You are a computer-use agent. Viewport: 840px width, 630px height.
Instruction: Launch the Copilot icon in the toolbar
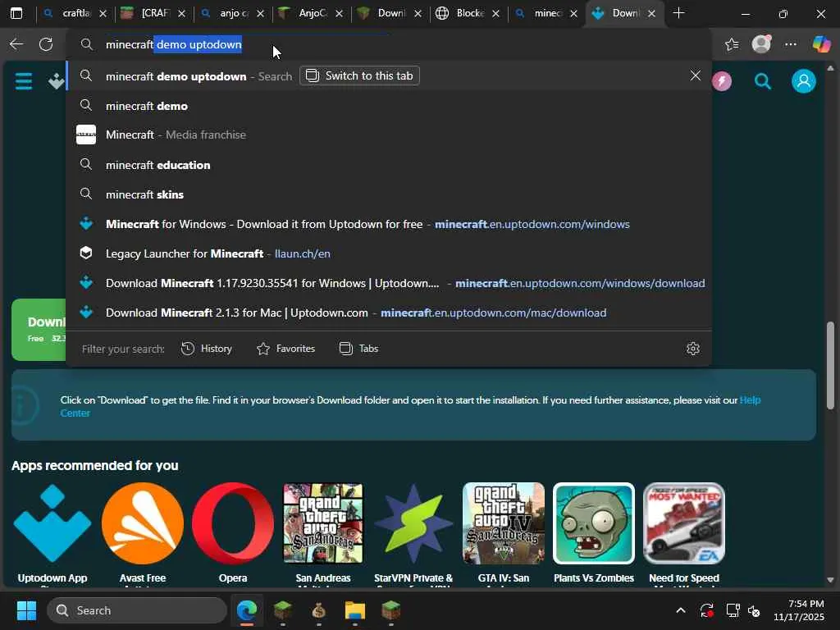click(x=821, y=44)
